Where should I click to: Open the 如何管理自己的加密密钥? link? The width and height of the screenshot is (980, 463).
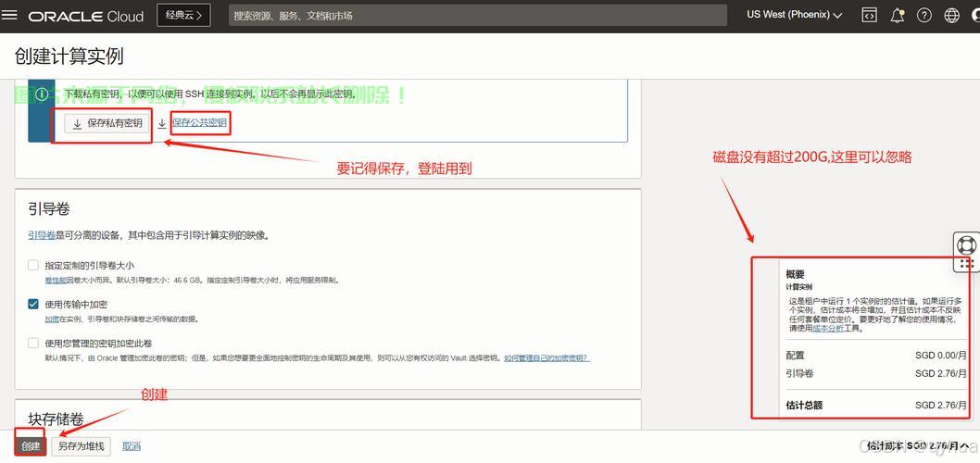tap(547, 358)
